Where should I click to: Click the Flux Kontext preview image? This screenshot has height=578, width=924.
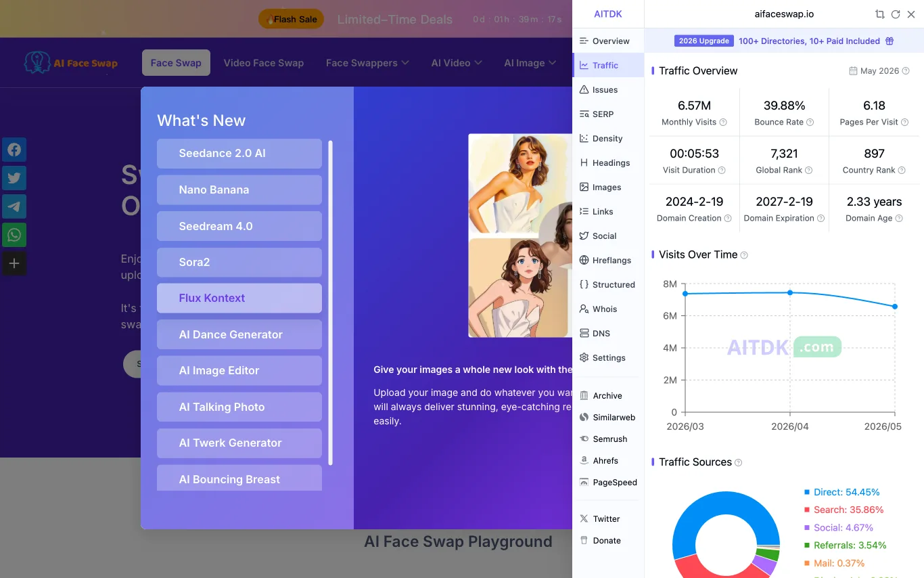520,236
